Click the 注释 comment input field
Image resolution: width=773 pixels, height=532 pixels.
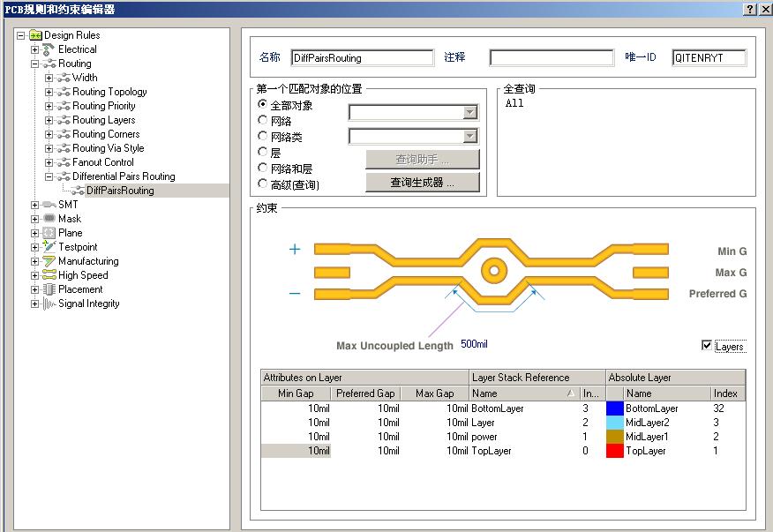[x=552, y=57]
